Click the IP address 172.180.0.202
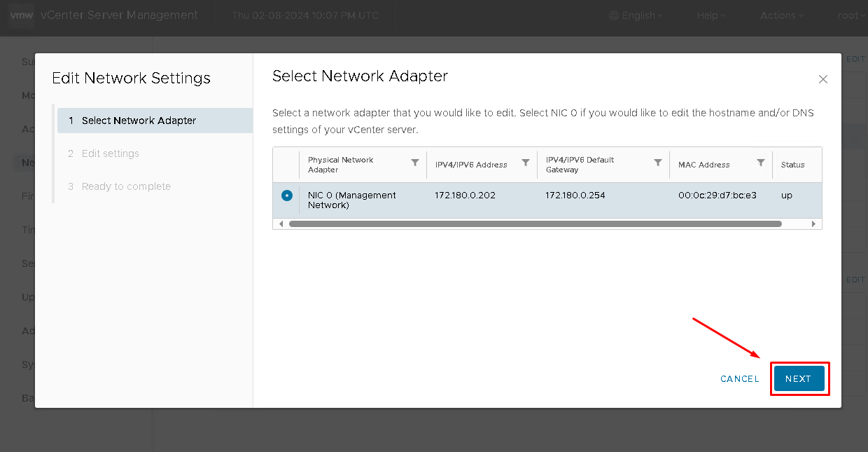This screenshot has width=868, height=452. coord(465,196)
